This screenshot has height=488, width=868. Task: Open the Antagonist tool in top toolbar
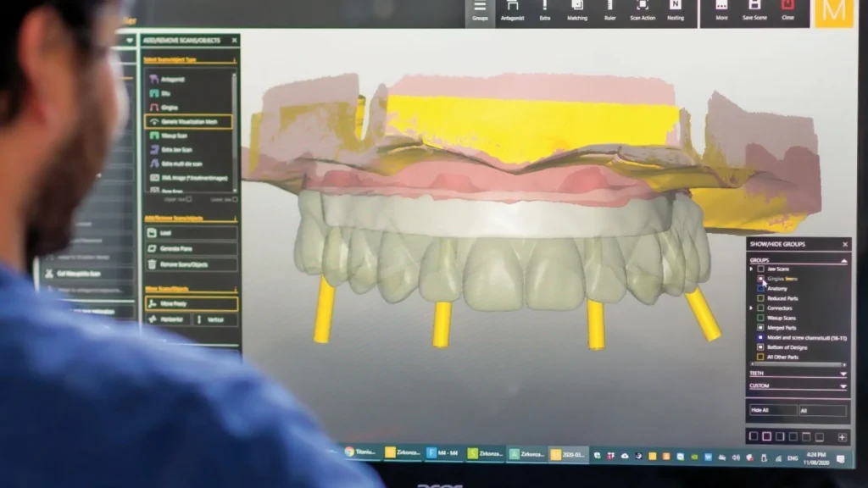point(512,9)
